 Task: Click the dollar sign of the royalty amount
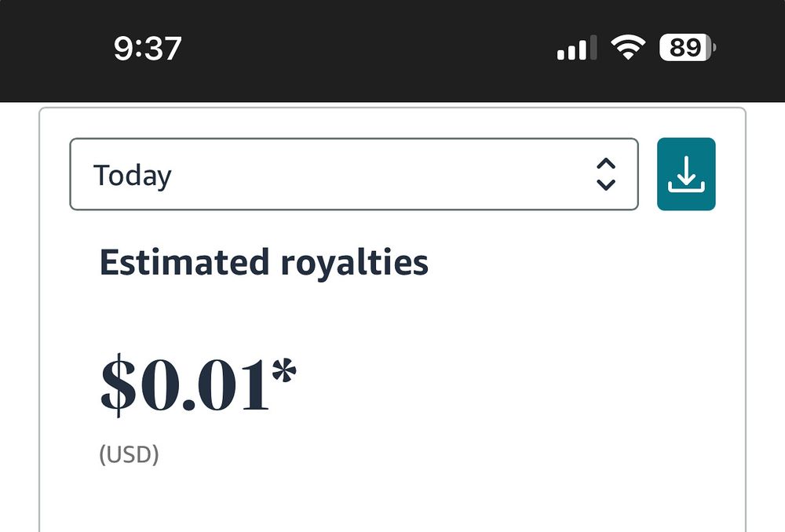(119, 384)
